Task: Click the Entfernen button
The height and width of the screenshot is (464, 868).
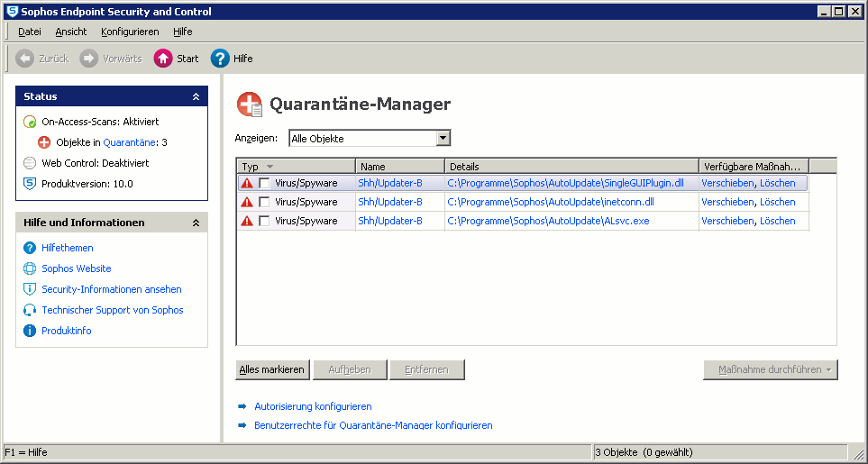Action: [x=427, y=370]
